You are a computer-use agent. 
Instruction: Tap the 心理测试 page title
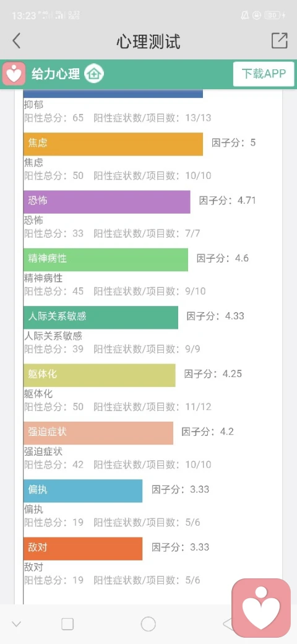pyautogui.click(x=148, y=41)
